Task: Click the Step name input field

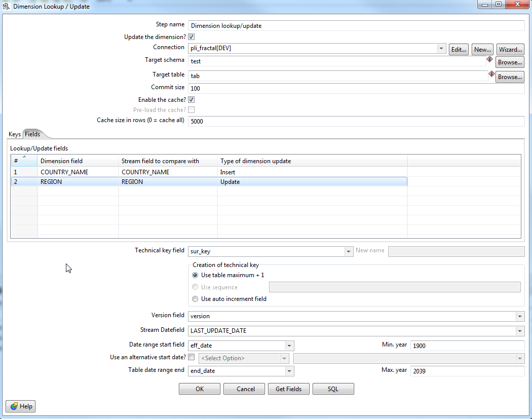Action: (x=356, y=26)
